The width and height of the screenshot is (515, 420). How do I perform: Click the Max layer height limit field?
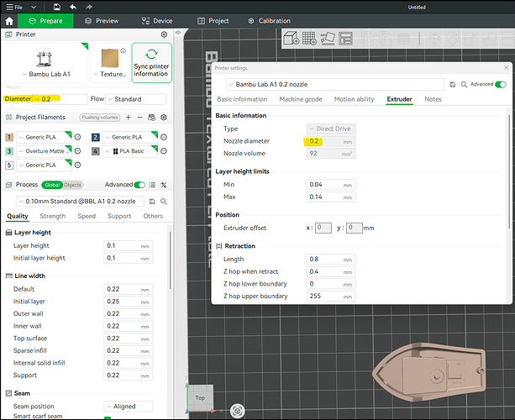click(331, 197)
